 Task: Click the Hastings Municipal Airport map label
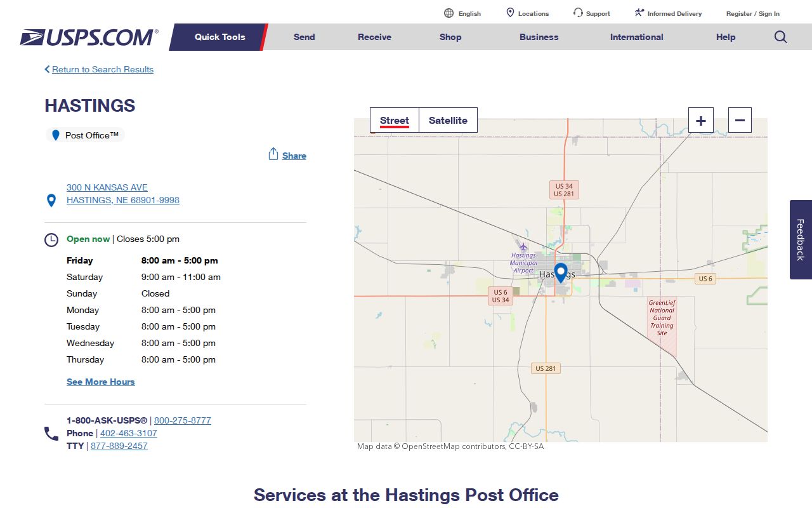tap(523, 263)
